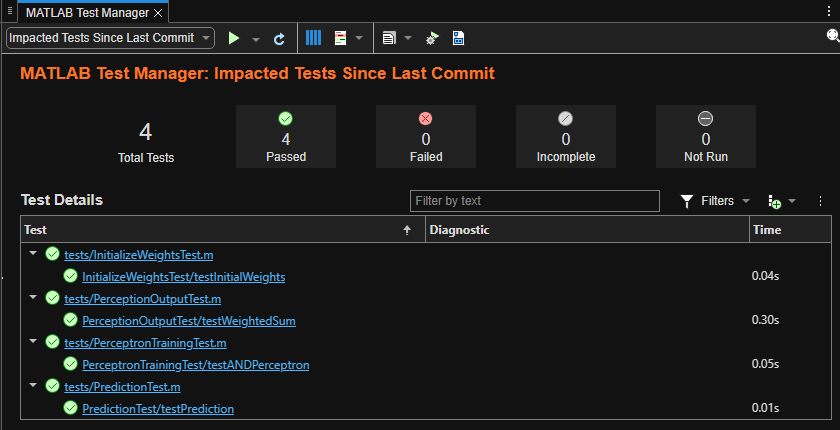Screen dimensions: 840x430
Task: Click the refresh tests icon in the toolbar
Action: tap(280, 38)
